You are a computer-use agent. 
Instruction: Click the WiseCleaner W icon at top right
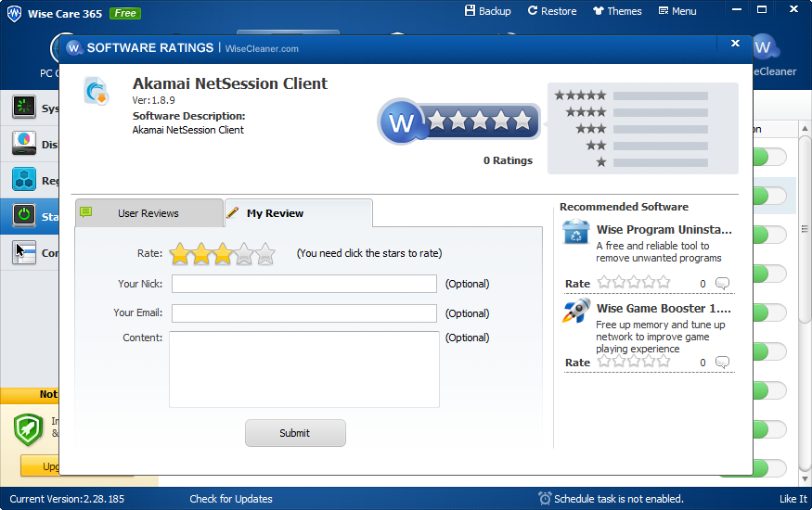click(766, 48)
